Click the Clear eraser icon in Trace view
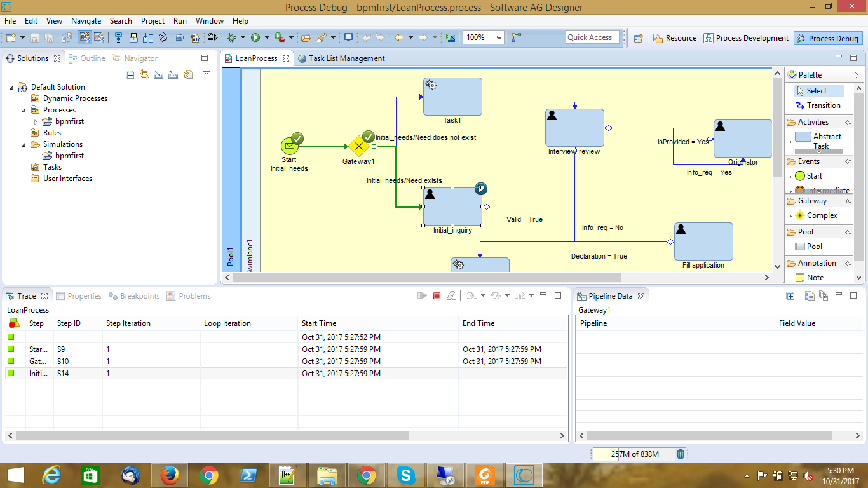This screenshot has height=488, width=868. [x=451, y=296]
